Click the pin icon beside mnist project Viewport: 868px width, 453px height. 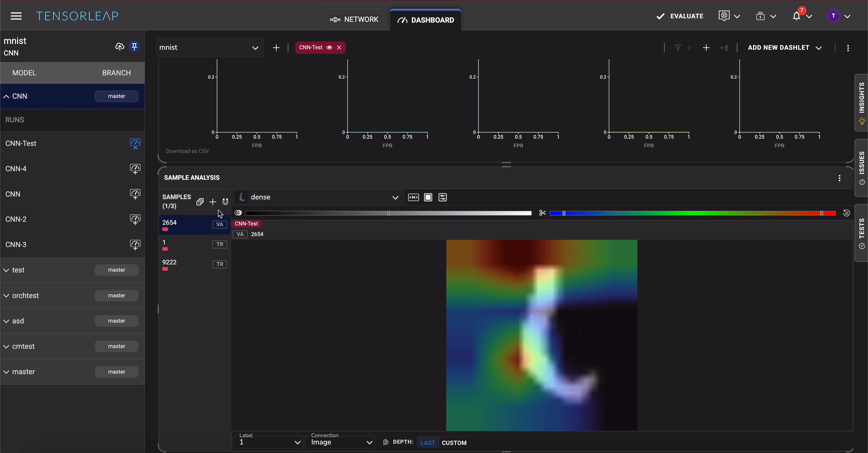point(134,47)
